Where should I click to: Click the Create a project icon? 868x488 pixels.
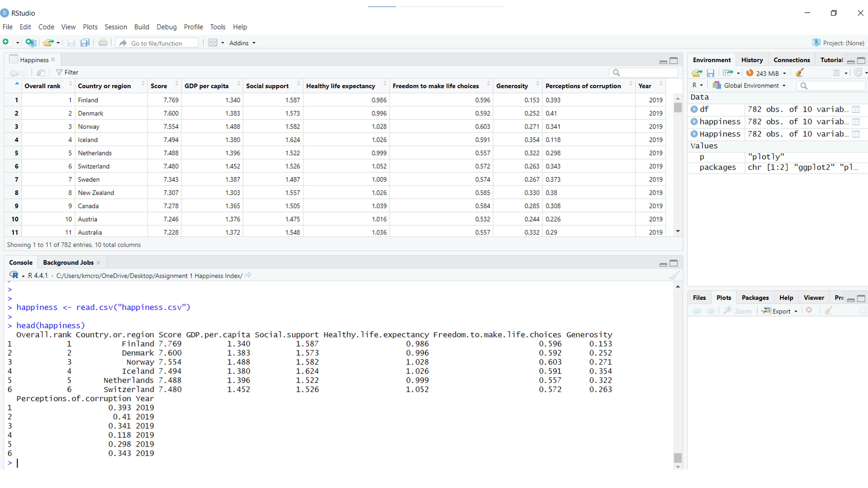(x=30, y=43)
